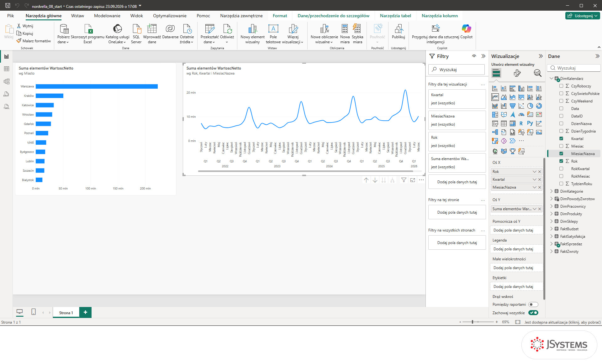
Task: Create Nowa miara from ribbon
Action: [345, 34]
